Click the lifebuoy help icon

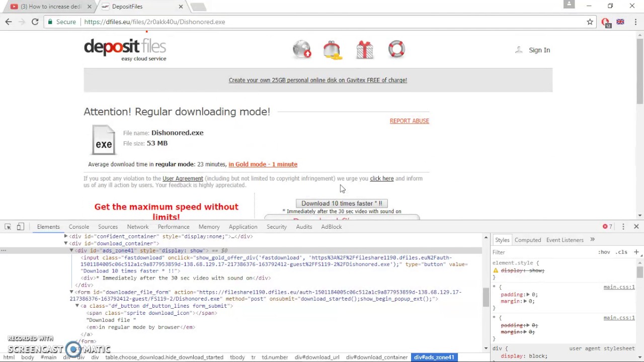click(x=396, y=49)
